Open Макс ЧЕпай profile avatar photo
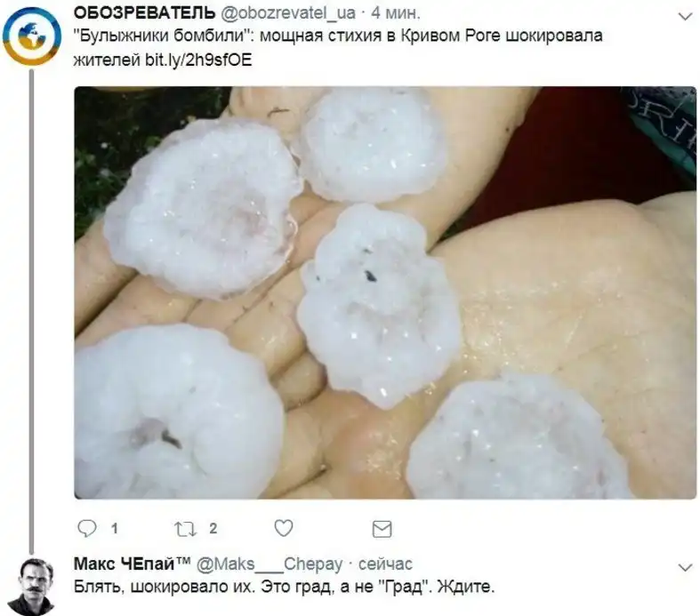The height and width of the screenshot is (616, 700). click(32, 587)
